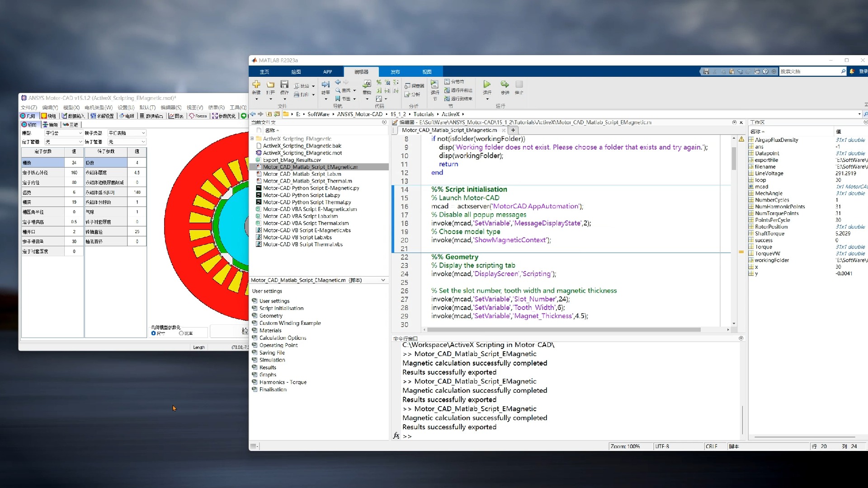Jump to Custom Winding Example section
This screenshot has height=488, width=868.
[290, 323]
